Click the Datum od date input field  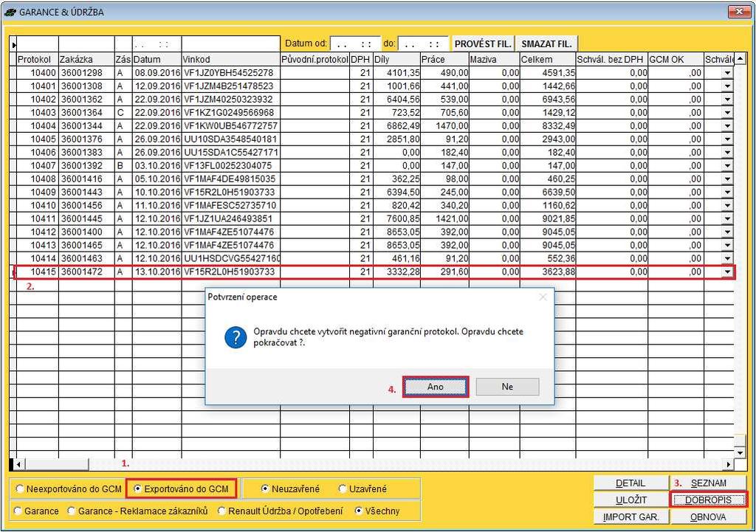pos(355,44)
